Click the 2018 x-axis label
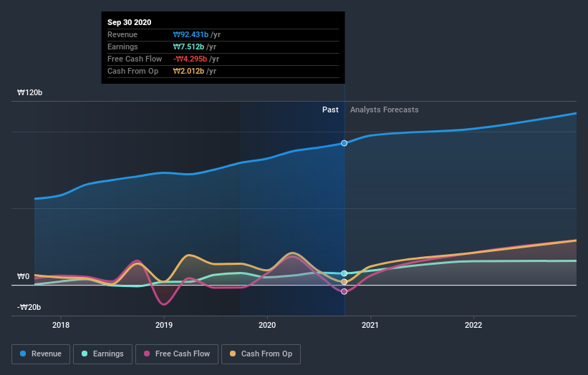 [x=61, y=325]
